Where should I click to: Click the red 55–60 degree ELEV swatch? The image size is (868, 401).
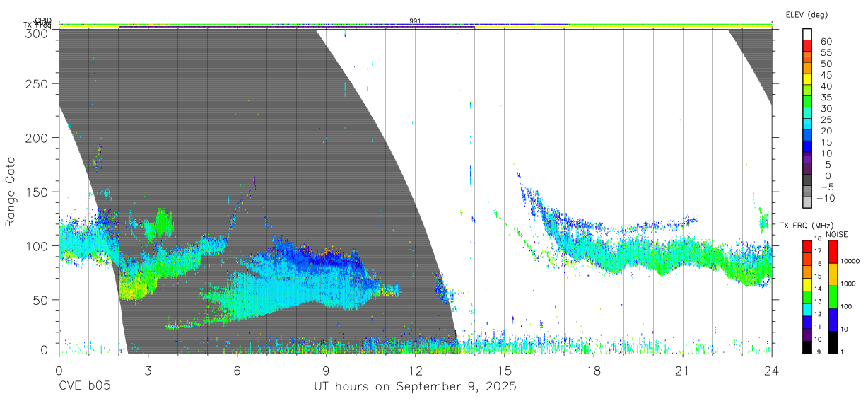pyautogui.click(x=807, y=46)
